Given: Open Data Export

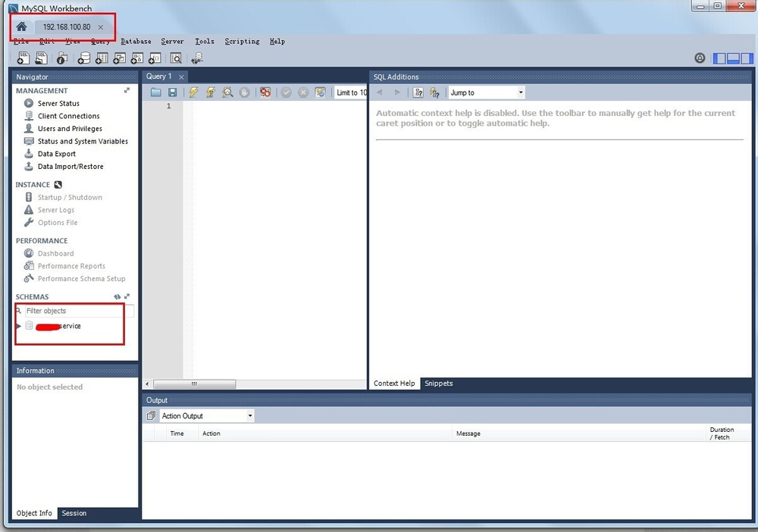Looking at the screenshot, I should (x=57, y=154).
